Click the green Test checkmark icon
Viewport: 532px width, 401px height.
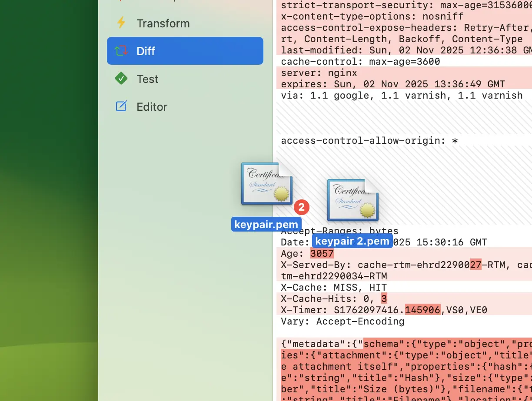click(121, 79)
